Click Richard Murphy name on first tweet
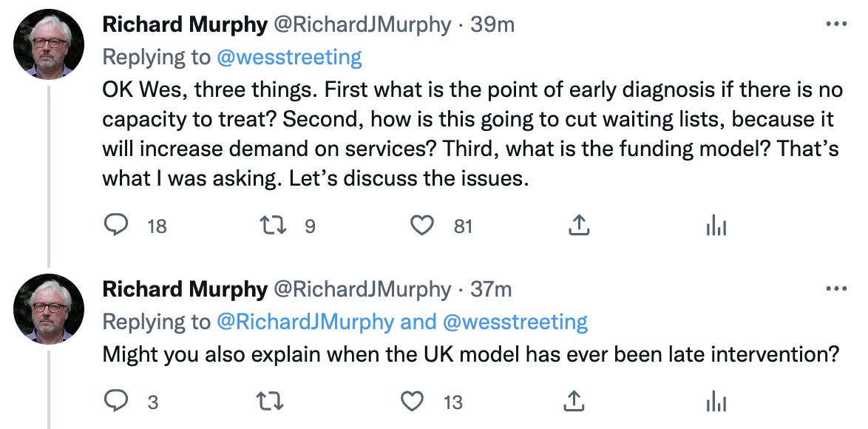This screenshot has height=429, width=868. 185,24
